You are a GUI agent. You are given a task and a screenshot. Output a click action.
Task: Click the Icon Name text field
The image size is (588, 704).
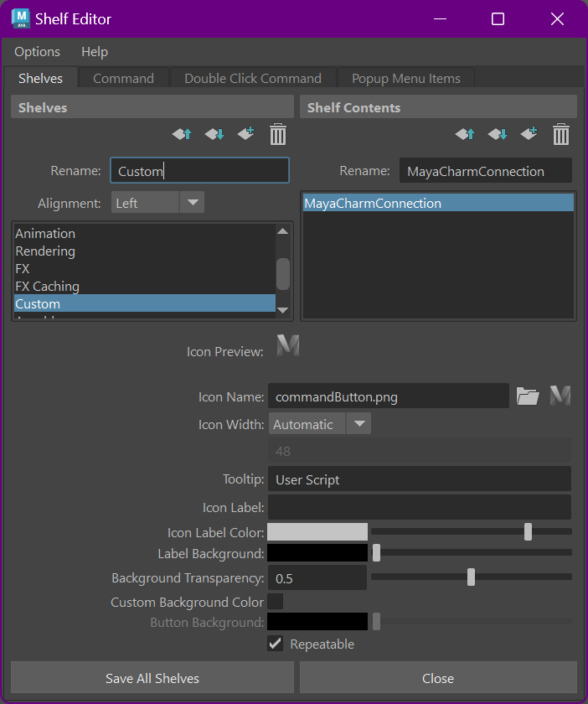tap(389, 396)
